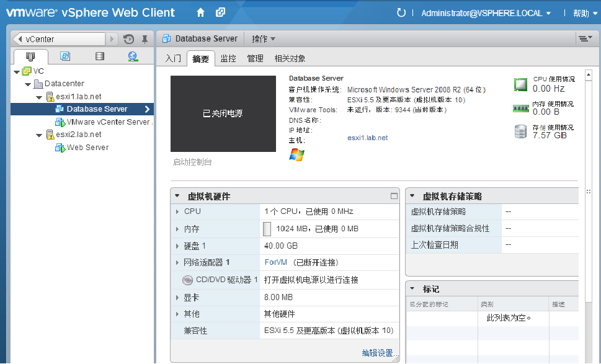The image size is (601, 364).
Task: Open the navigator history icon
Action: 128,39
